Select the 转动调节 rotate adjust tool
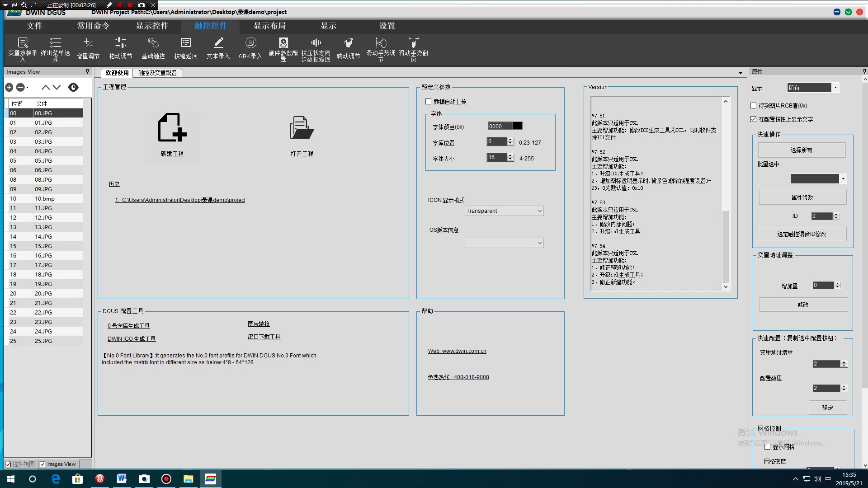This screenshot has height=488, width=868. tap(348, 48)
